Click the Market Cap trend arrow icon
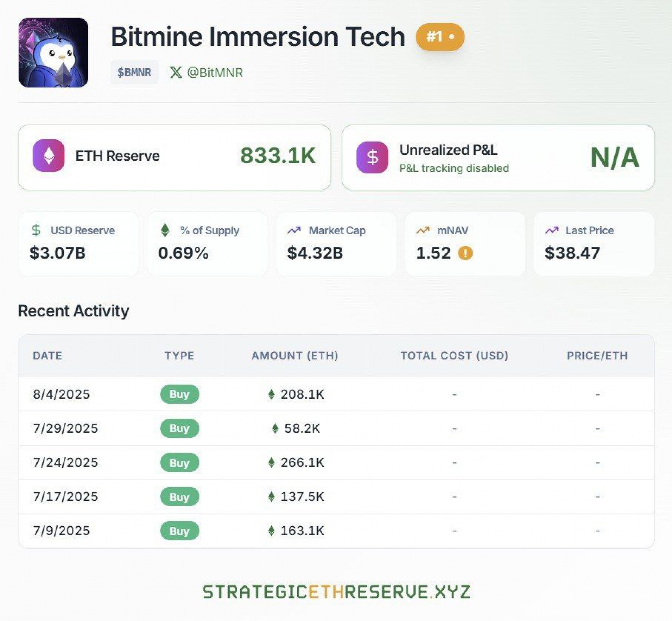This screenshot has height=621, width=672. coord(294,230)
